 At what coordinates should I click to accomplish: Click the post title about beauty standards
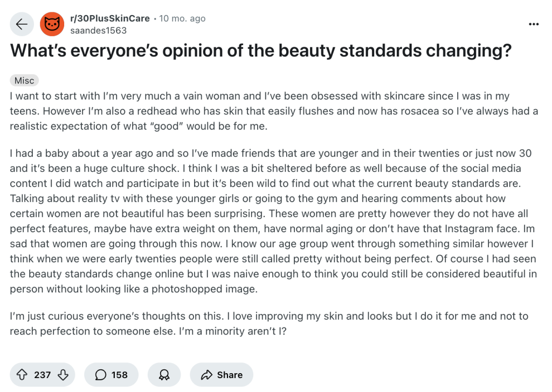(260, 51)
